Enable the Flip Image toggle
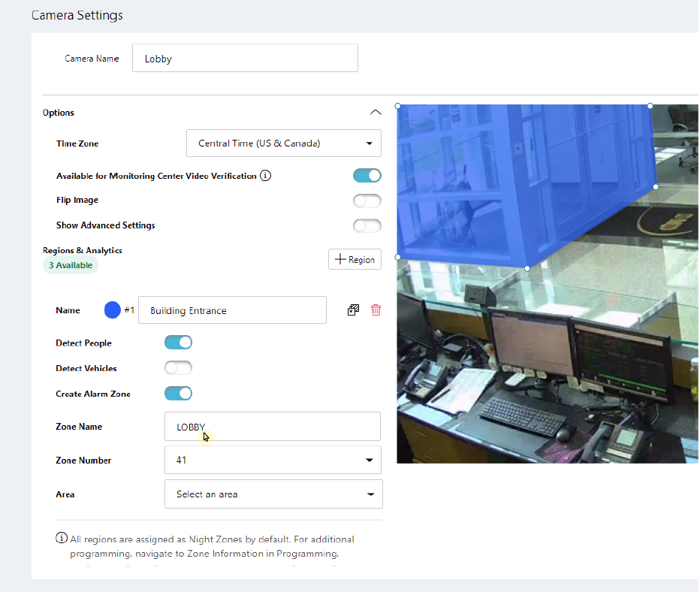 point(367,201)
